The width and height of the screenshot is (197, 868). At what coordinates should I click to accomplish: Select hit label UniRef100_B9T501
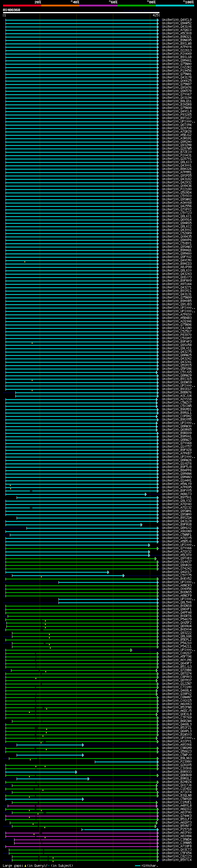(x=176, y=497)
